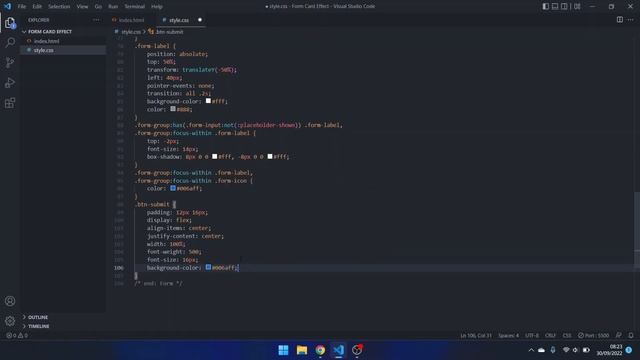Switch to the index.html tab
The image size is (640, 360).
(x=131, y=20)
